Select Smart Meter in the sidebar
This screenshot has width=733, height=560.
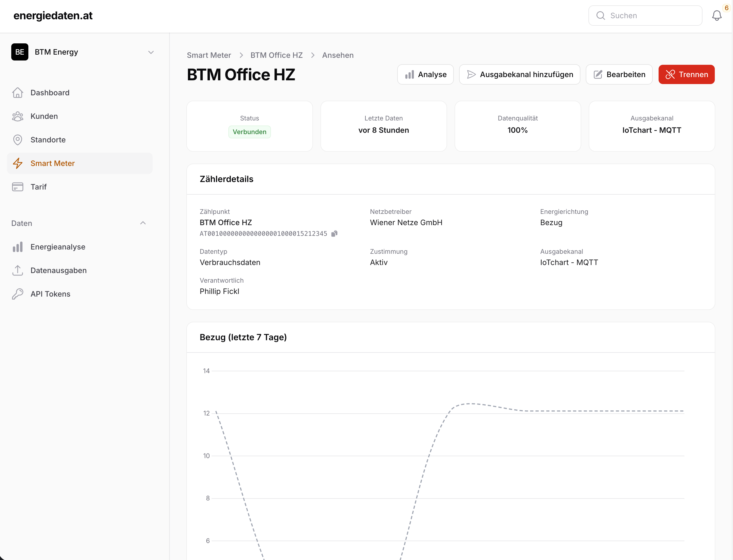point(52,163)
